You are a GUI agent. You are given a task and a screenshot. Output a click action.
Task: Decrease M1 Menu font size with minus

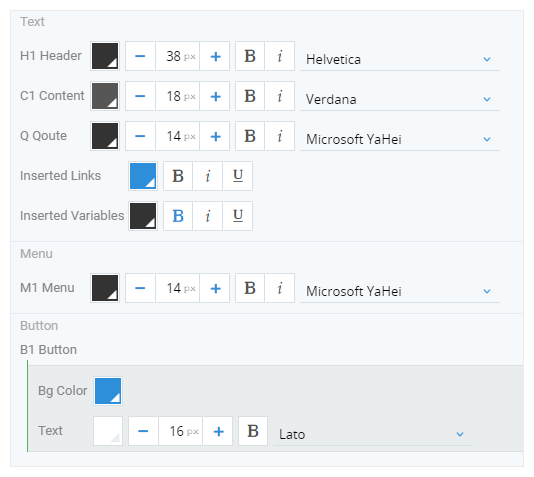point(140,288)
